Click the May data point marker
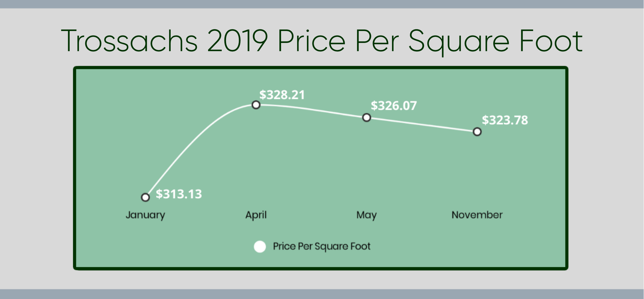Screen dimensions: 644x299 [366, 118]
